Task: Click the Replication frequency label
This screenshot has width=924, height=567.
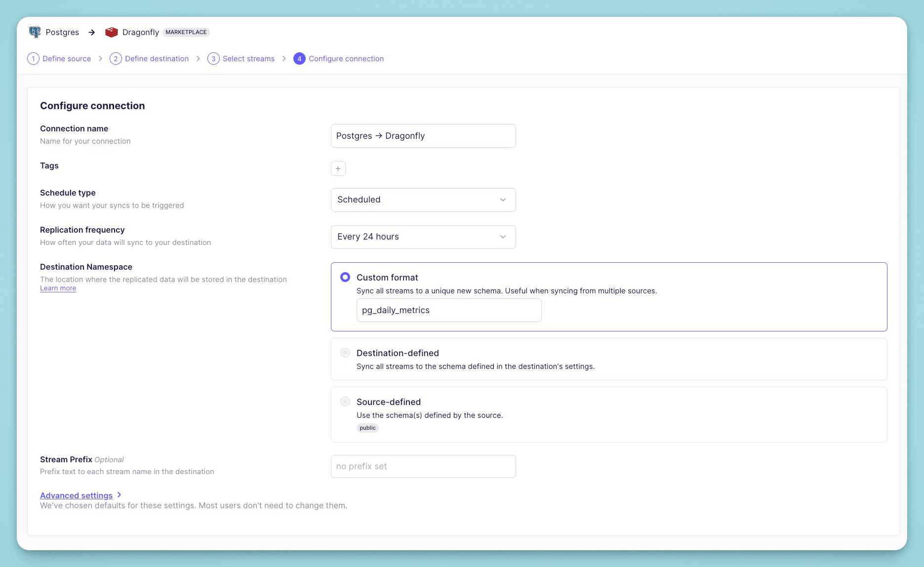Action: pos(82,230)
